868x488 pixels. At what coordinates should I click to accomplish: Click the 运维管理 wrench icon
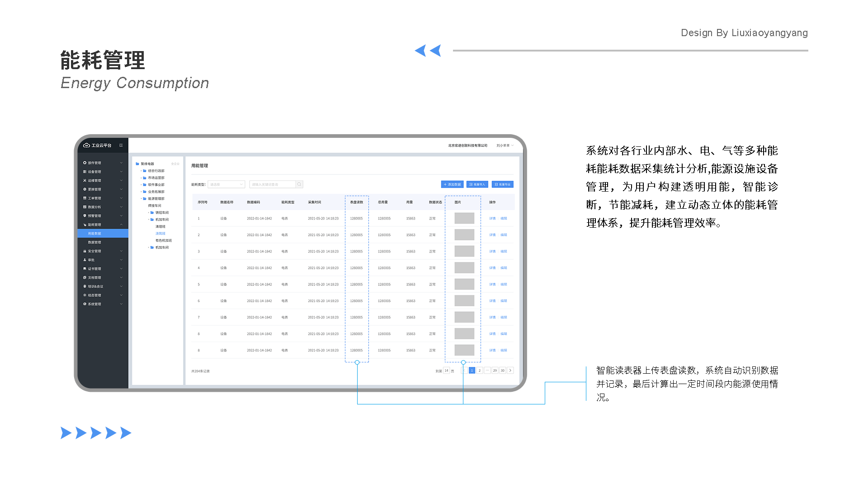(x=85, y=180)
